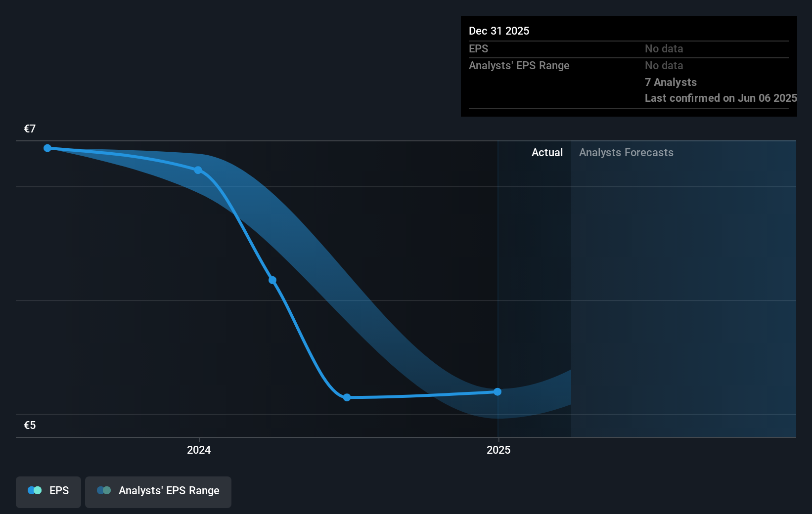Click the 'Actual' label on the chart
812x514 pixels.
547,152
